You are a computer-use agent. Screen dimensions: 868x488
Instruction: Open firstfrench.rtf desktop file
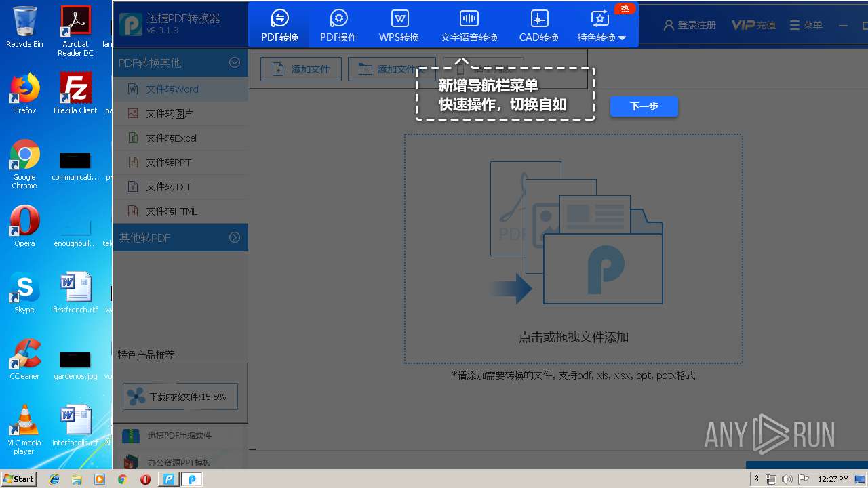pyautogui.click(x=75, y=293)
